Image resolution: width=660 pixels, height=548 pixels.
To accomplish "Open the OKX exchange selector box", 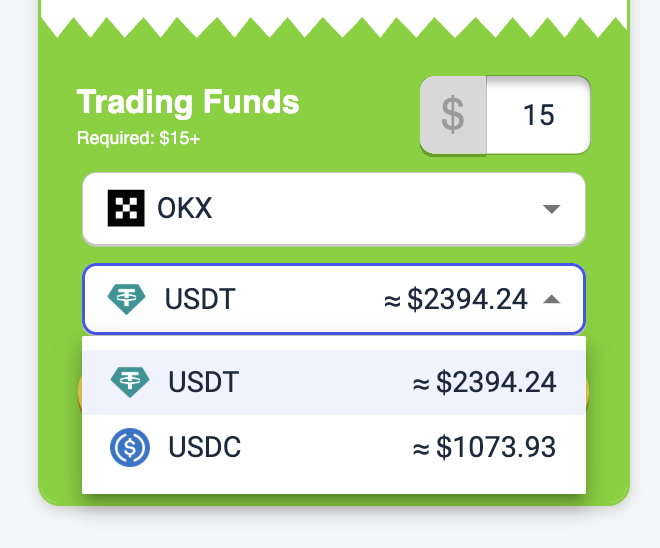I will pyautogui.click(x=333, y=209).
